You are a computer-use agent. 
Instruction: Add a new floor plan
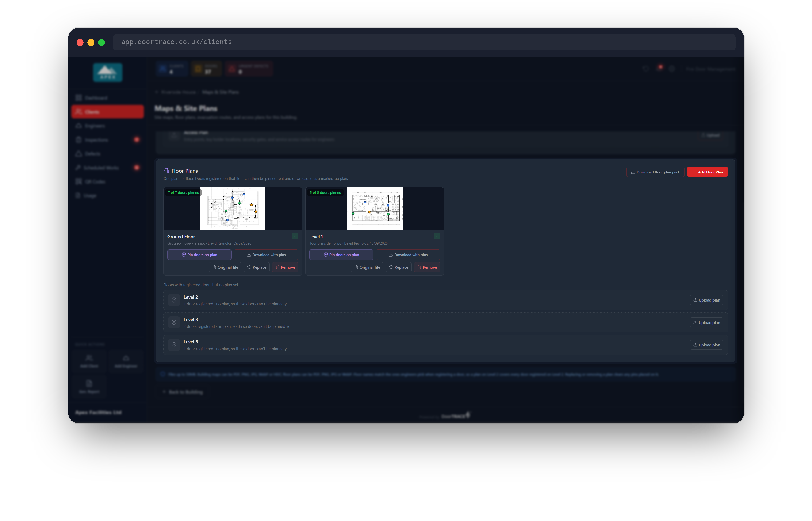[707, 172]
